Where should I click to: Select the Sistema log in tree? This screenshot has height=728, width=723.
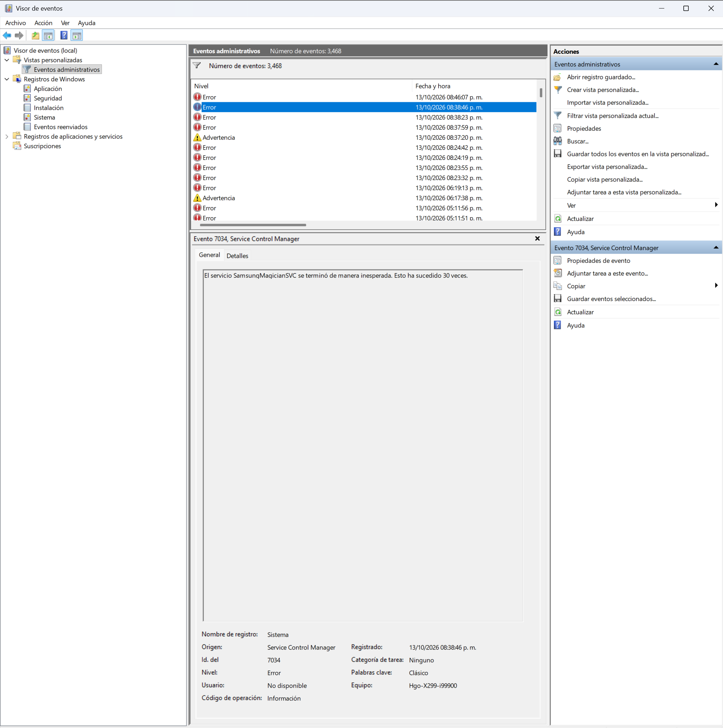point(44,117)
